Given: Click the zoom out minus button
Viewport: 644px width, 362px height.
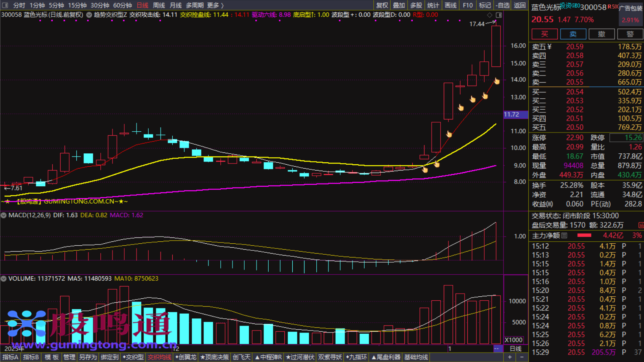Looking at the screenshot, I should tap(522, 357).
